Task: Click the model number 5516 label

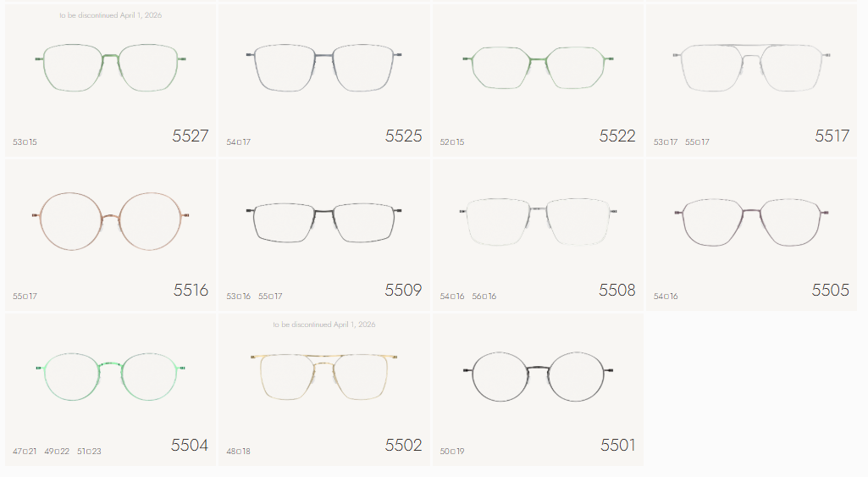Action: pos(191,290)
